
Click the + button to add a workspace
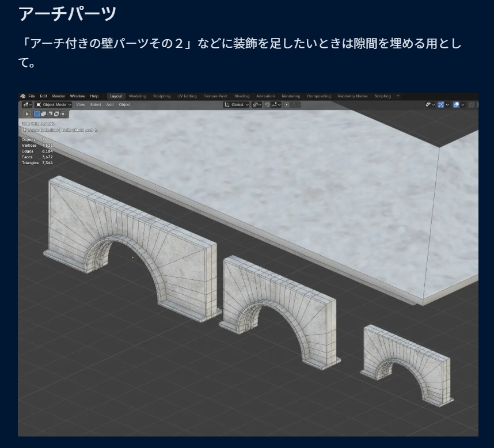click(399, 96)
